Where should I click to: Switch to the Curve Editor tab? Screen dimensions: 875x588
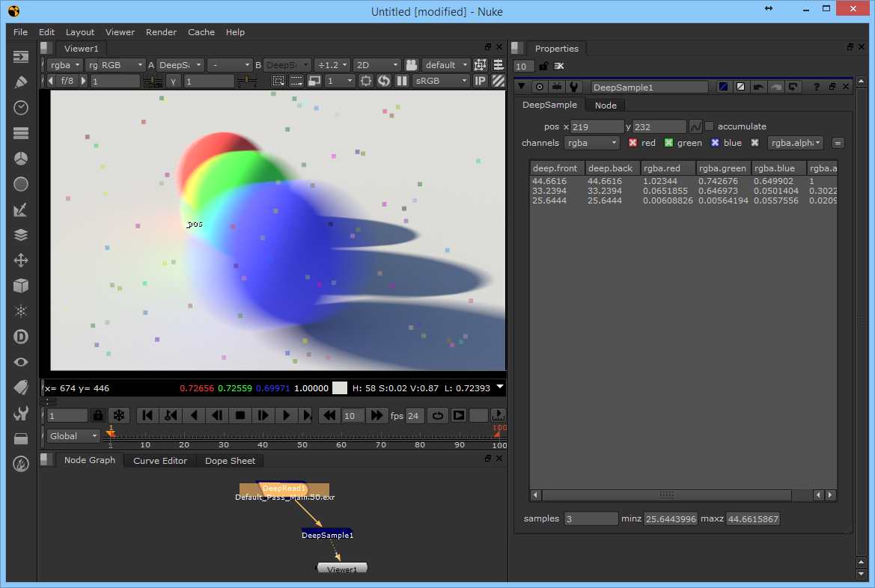[x=160, y=461]
